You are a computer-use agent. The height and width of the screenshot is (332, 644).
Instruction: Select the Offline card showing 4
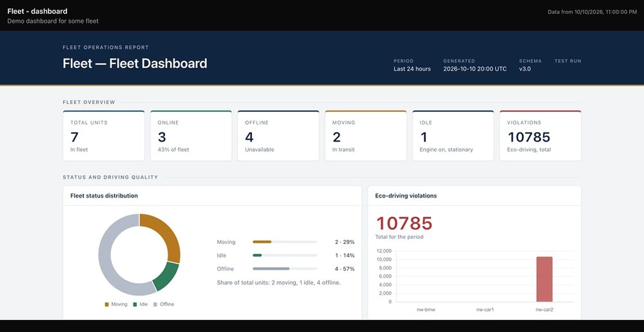278,136
